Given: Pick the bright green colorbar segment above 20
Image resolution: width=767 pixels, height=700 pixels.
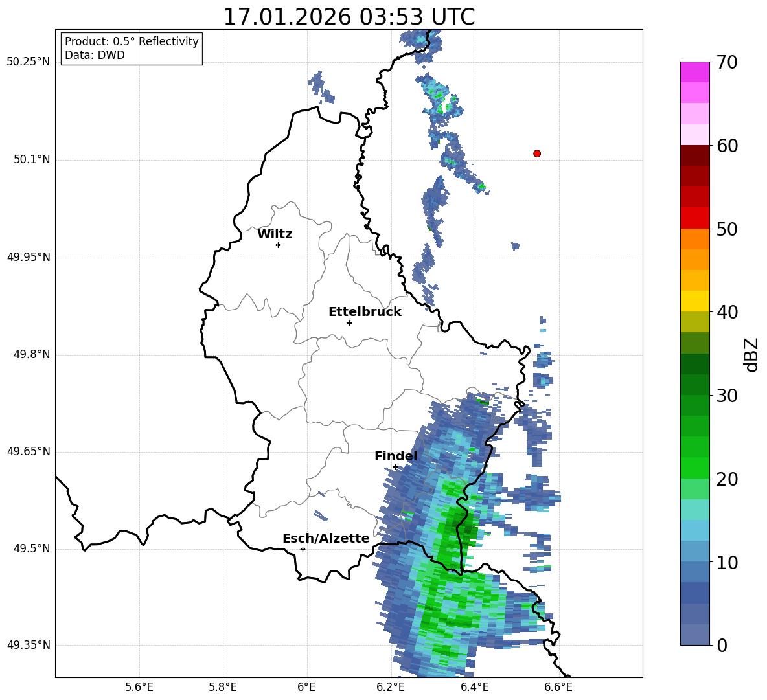Looking at the screenshot, I should click(x=694, y=468).
